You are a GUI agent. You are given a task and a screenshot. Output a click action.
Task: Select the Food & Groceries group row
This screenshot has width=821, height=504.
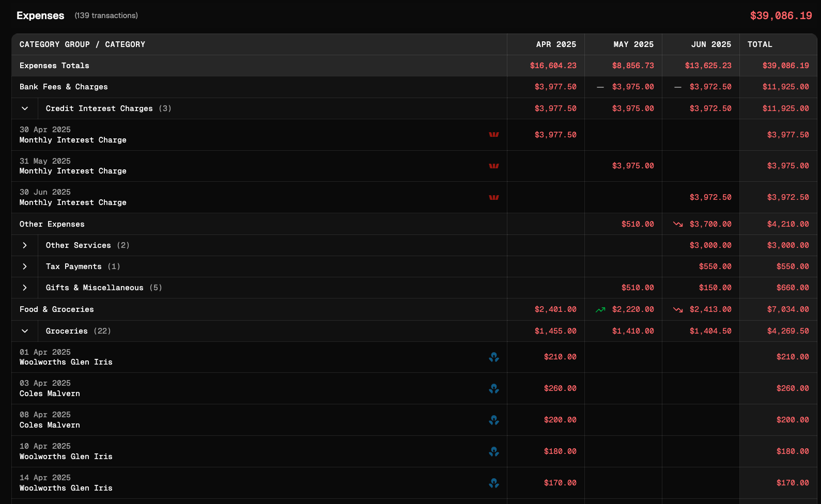(414, 309)
